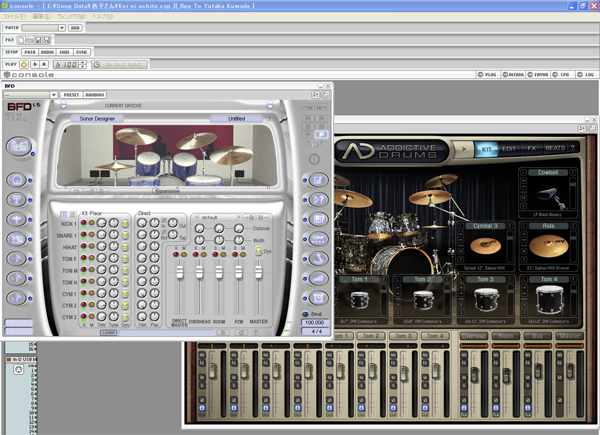The width and height of the screenshot is (600, 435).
Task: Open the BFD preset dropdown arrow
Action: point(54,95)
